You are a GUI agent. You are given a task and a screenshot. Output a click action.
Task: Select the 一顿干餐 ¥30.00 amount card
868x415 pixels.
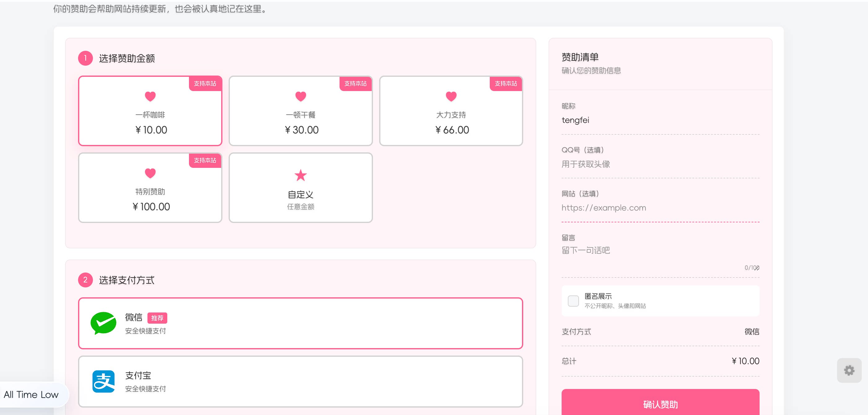pos(300,111)
